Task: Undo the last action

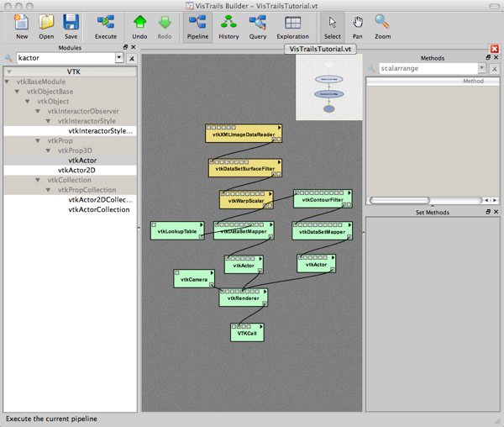Action: coord(139,27)
